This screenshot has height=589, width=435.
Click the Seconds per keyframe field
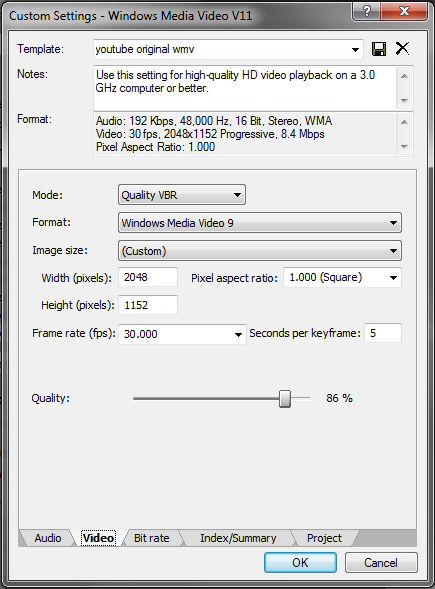pyautogui.click(x=383, y=333)
